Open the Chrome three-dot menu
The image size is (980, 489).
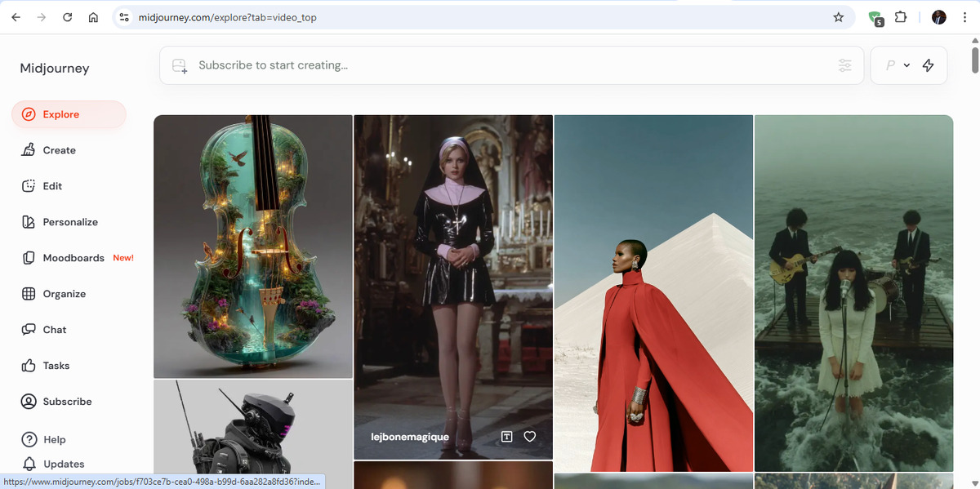tap(964, 17)
